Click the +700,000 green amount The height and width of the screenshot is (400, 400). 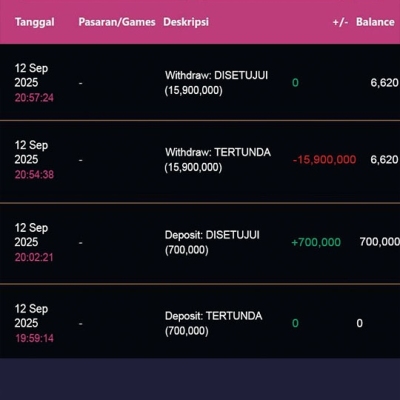tap(316, 242)
